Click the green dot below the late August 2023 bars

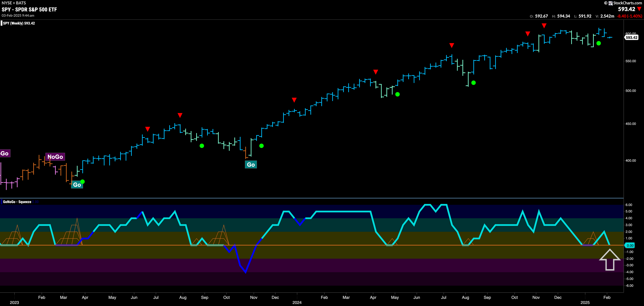202,146
